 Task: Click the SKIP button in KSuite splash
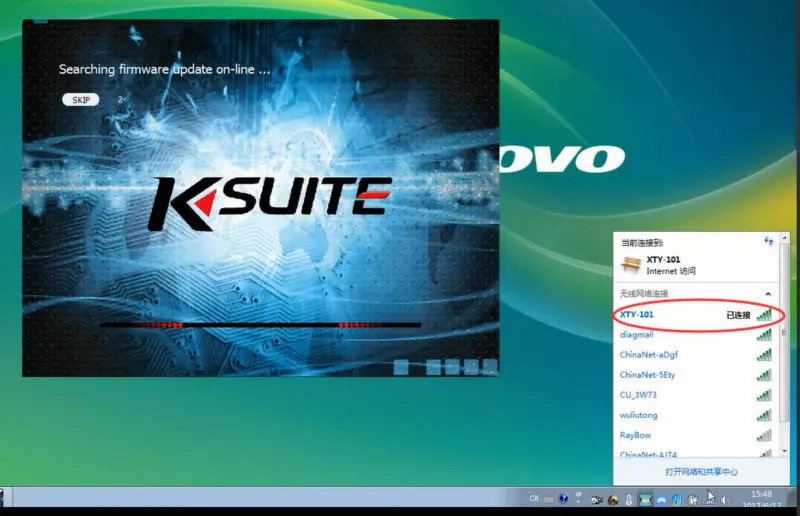81,100
